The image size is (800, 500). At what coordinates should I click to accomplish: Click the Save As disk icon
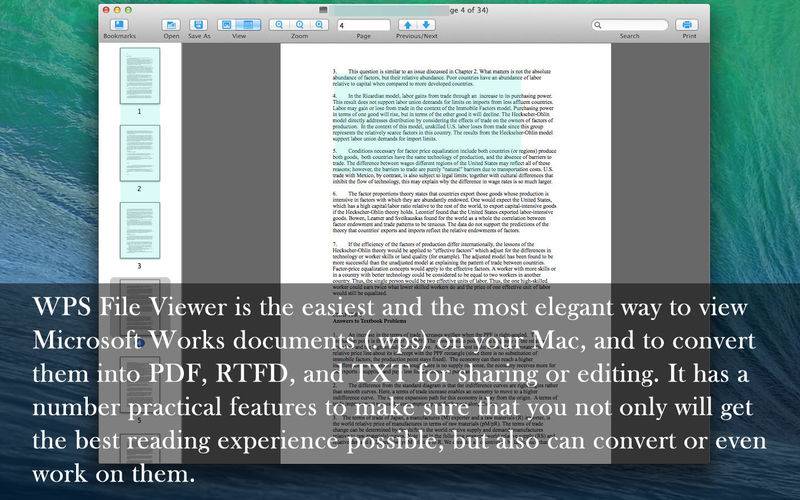(x=198, y=24)
